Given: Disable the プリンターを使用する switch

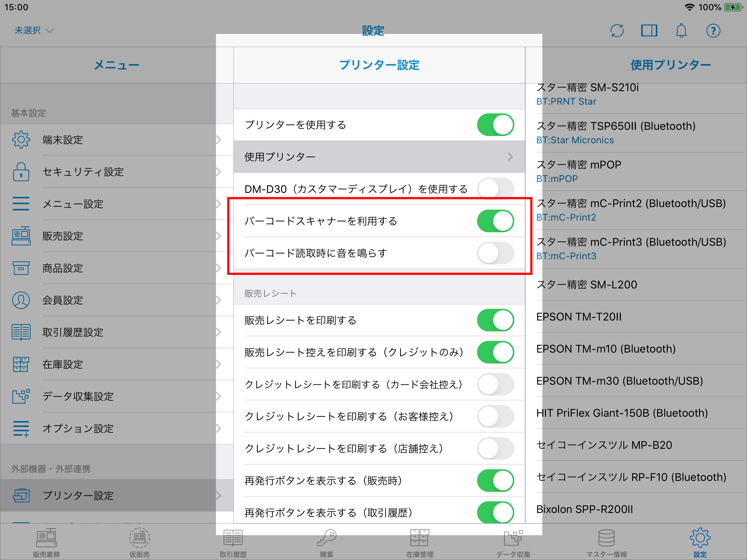Looking at the screenshot, I should (495, 125).
